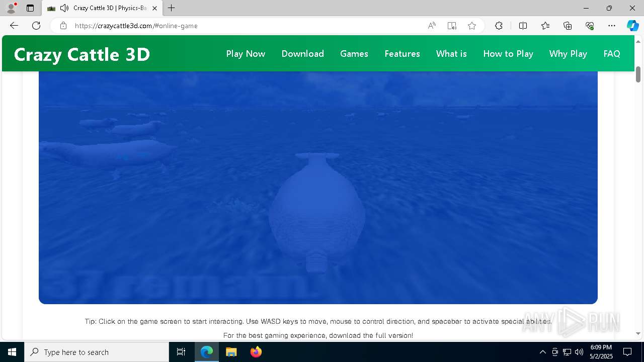Mute the Crazy Cattle 3D tab audio
This screenshot has width=644, height=362.
(64, 8)
